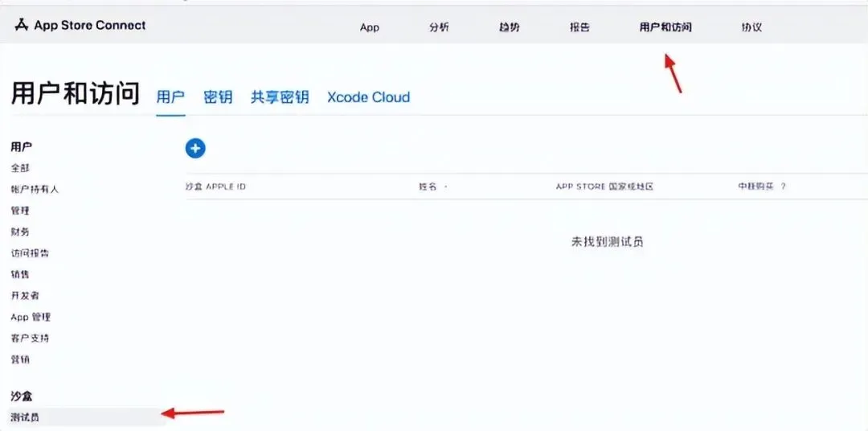The image size is (868, 431).
Task: Switch to the 共享密钥 tab
Action: (x=280, y=97)
